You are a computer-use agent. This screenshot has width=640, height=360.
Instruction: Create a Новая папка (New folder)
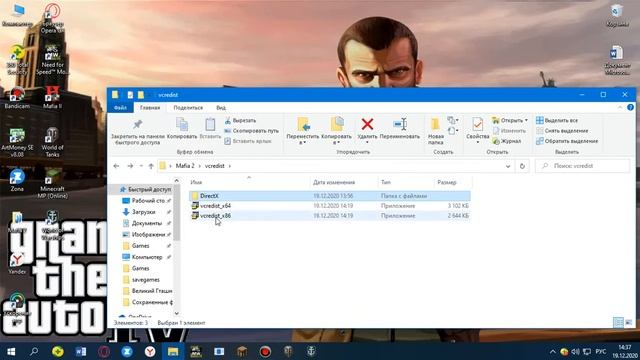pos(436,131)
